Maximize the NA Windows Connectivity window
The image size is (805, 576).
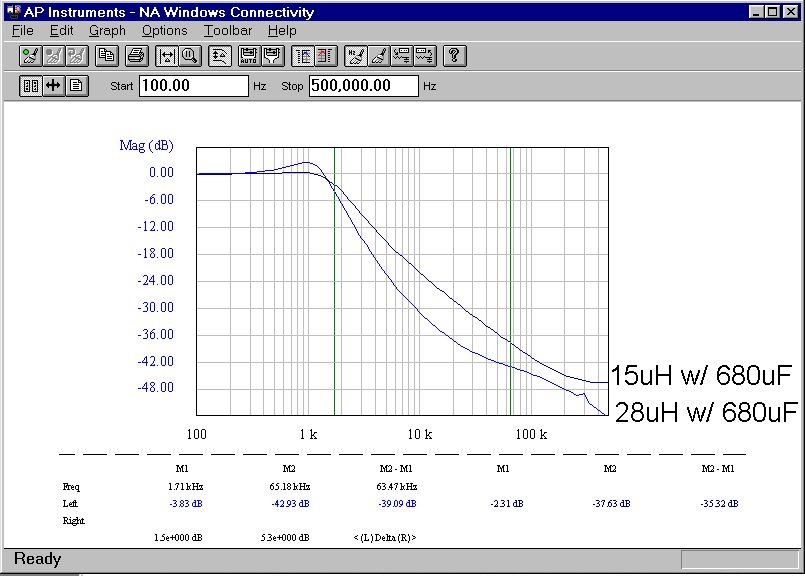(x=772, y=12)
